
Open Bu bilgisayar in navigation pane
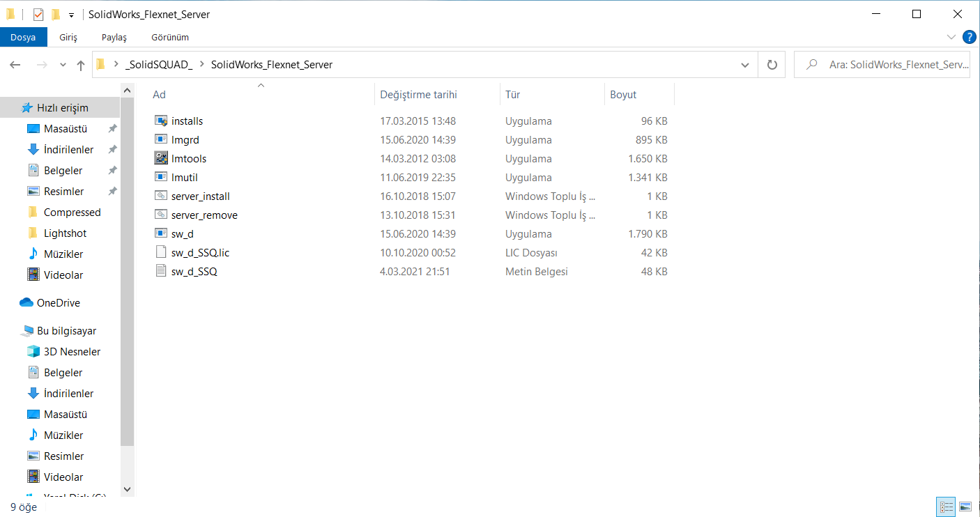coord(58,331)
